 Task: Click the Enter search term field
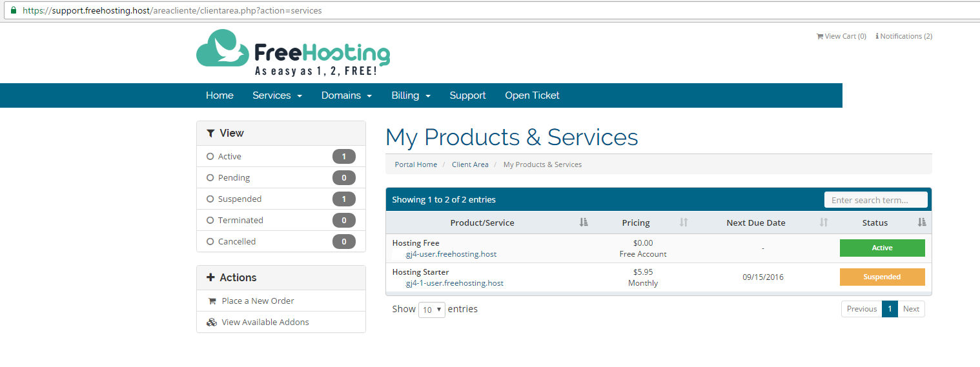(x=875, y=200)
